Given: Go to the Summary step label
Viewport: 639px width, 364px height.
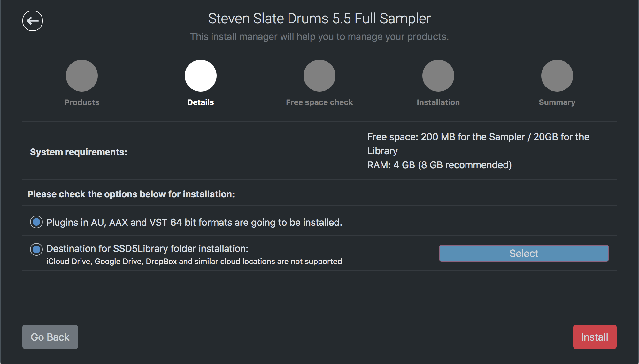Looking at the screenshot, I should (x=557, y=102).
